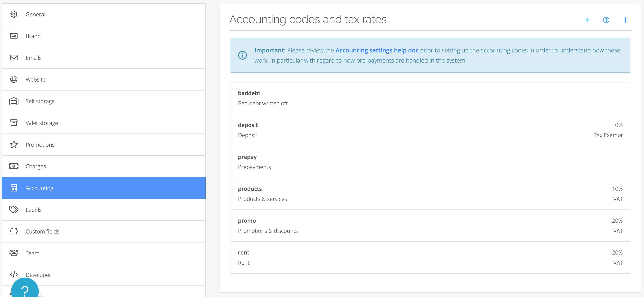
Task: Go to the Charges settings section
Action: pos(36,166)
